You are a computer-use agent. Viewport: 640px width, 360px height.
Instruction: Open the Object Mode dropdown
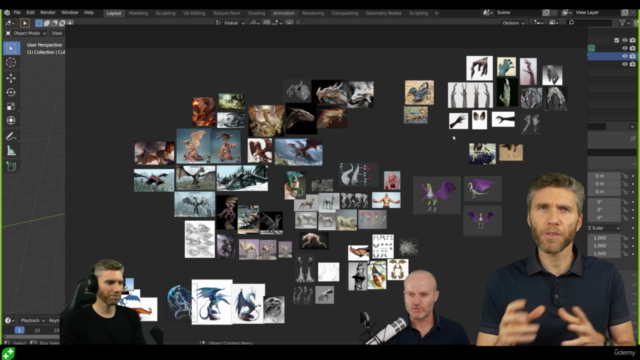click(x=26, y=33)
